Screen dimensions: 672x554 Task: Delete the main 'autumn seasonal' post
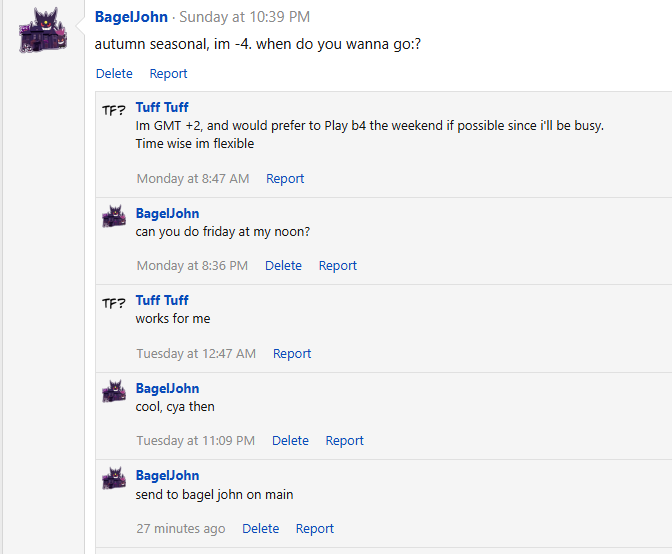tap(114, 73)
